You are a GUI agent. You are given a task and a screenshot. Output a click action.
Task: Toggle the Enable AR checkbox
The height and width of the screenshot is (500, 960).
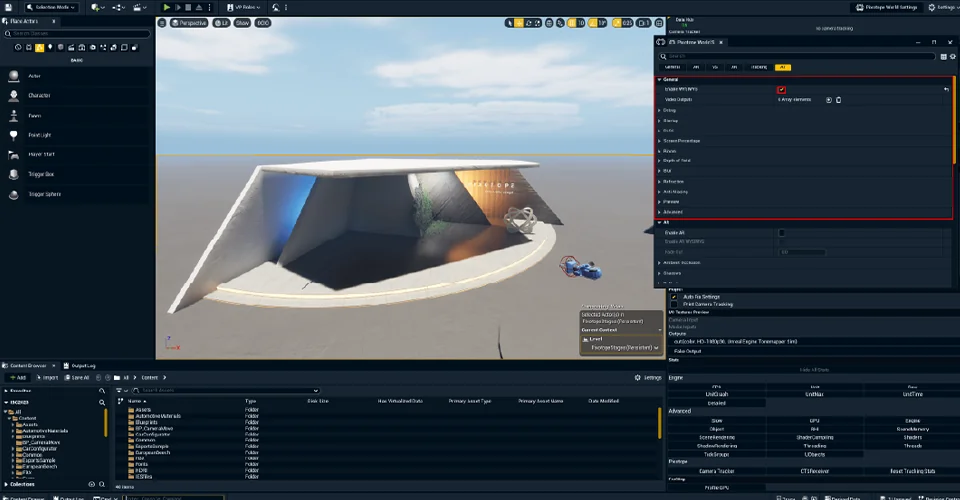781,232
